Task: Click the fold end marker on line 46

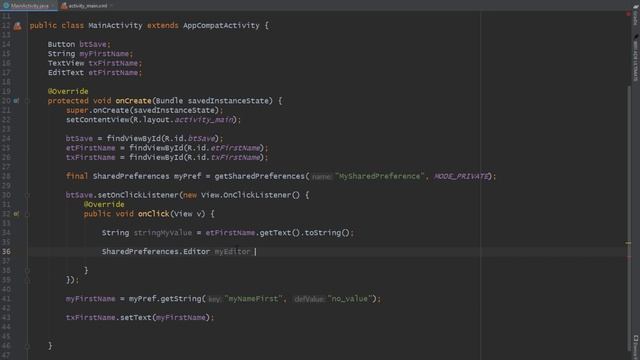Action: click(x=27, y=346)
